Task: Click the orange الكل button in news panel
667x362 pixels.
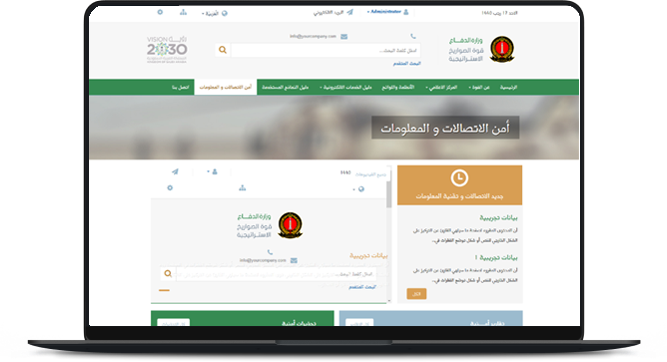Action: point(416,294)
